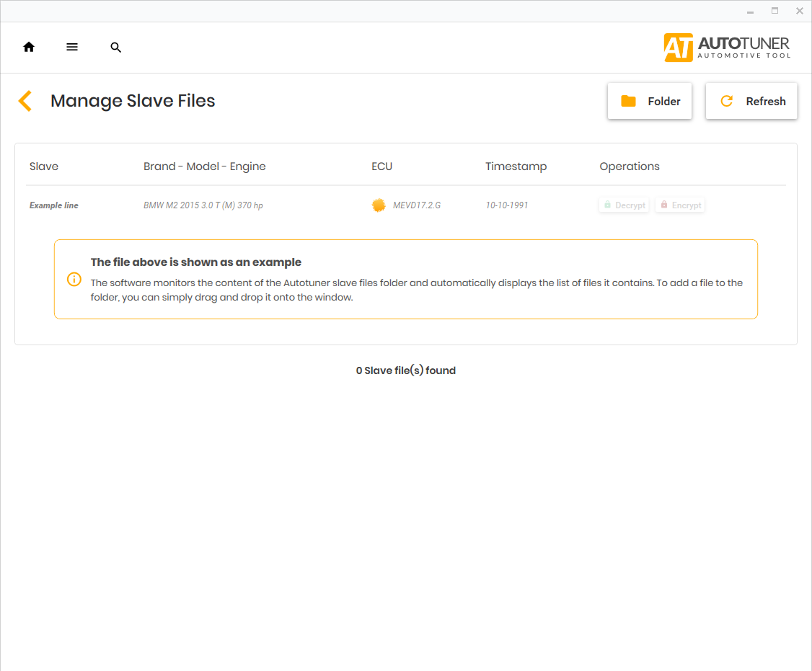Minimize the Autotuner window
The height and width of the screenshot is (671, 812).
click(751, 11)
